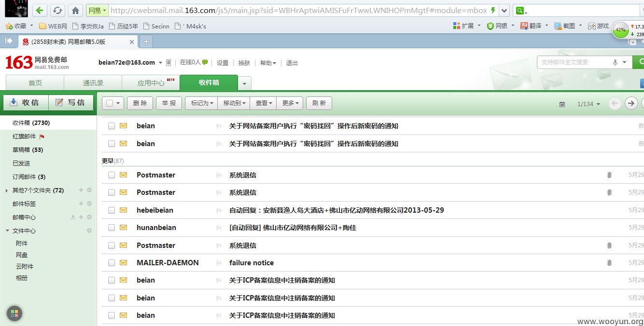Go back with the browser back arrow
Screen dimensions: 644x326
point(40,10)
